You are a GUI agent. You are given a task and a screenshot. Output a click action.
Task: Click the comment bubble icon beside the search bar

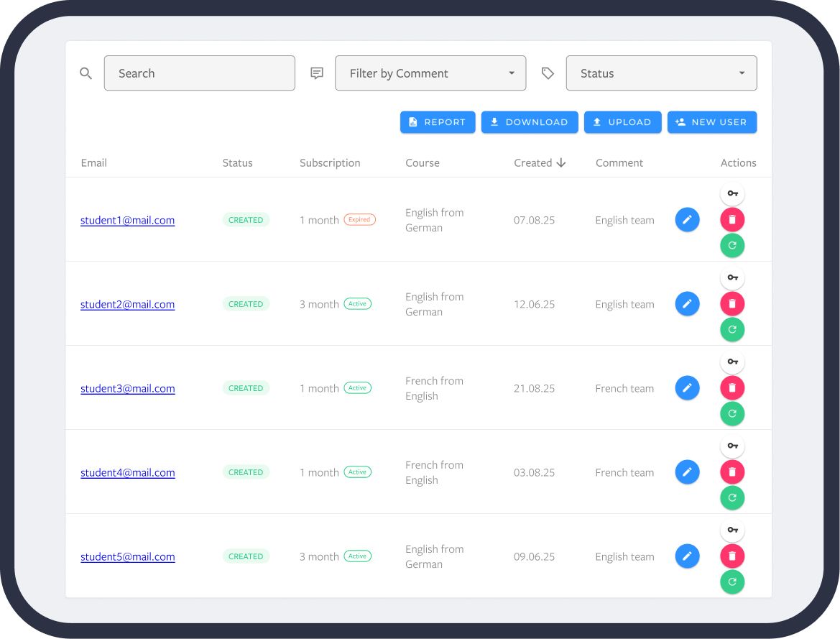click(x=317, y=73)
